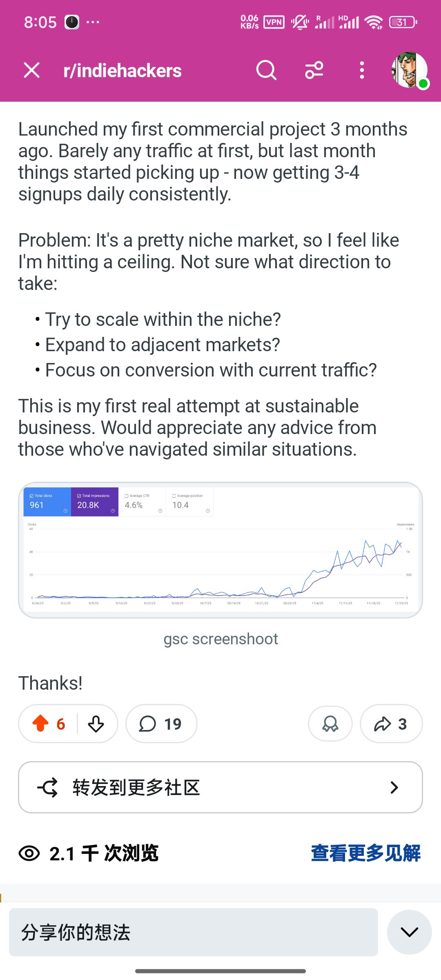Type in the 分享你的想法 comment field
Screen dimensions: 441x980
pos(193,932)
